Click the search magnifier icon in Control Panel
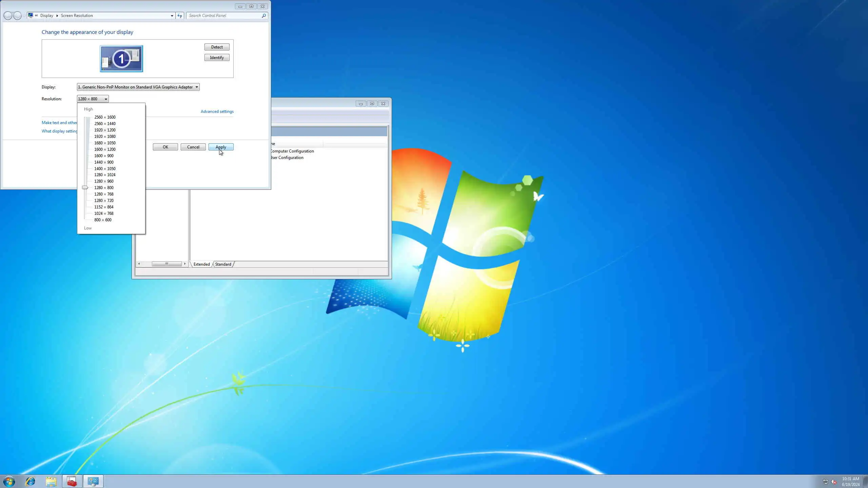 coord(263,16)
